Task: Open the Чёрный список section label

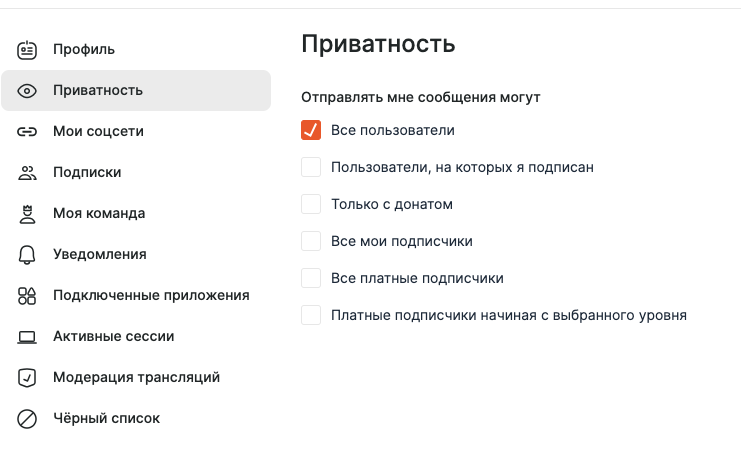Action: pos(106,418)
